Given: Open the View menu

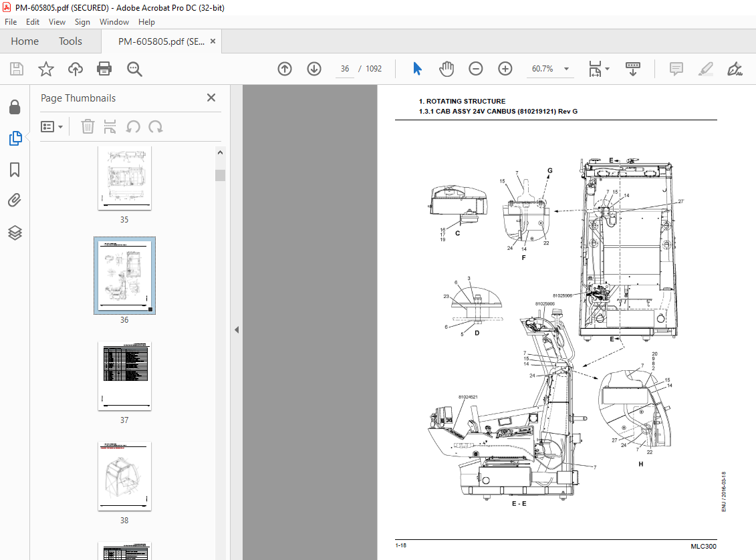Looking at the screenshot, I should click(57, 22).
